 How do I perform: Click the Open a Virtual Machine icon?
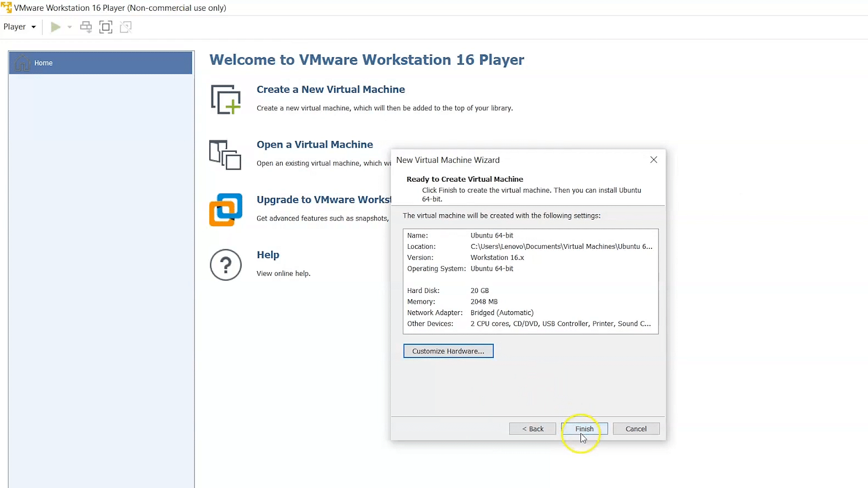click(x=225, y=155)
